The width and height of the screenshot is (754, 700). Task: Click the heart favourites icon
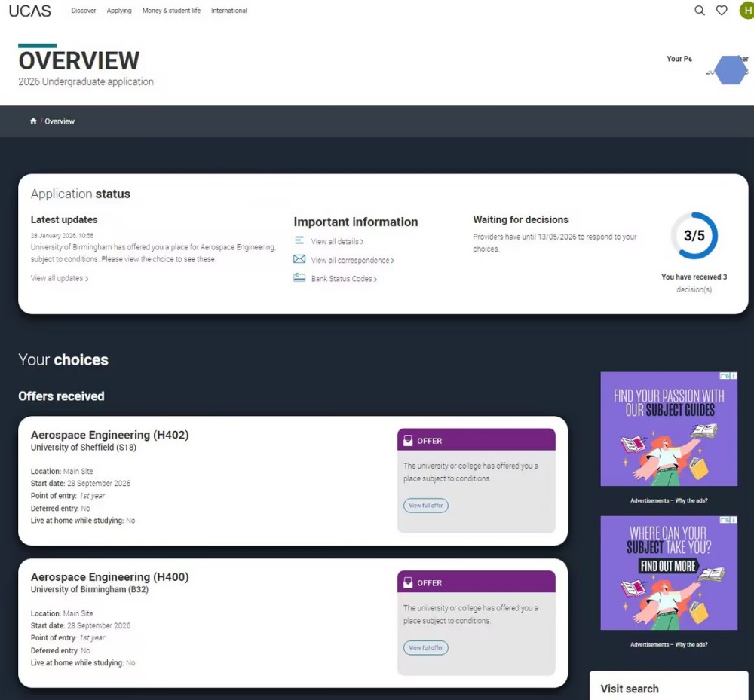coord(722,11)
